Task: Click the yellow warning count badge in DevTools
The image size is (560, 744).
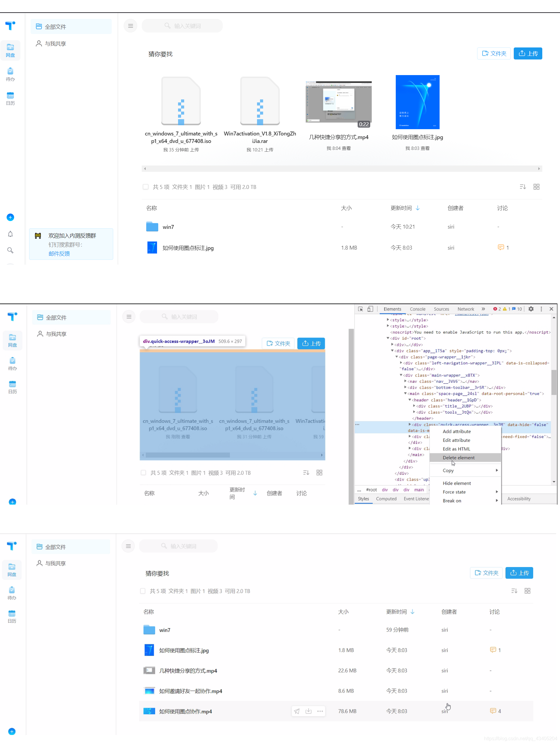Action: click(x=507, y=309)
